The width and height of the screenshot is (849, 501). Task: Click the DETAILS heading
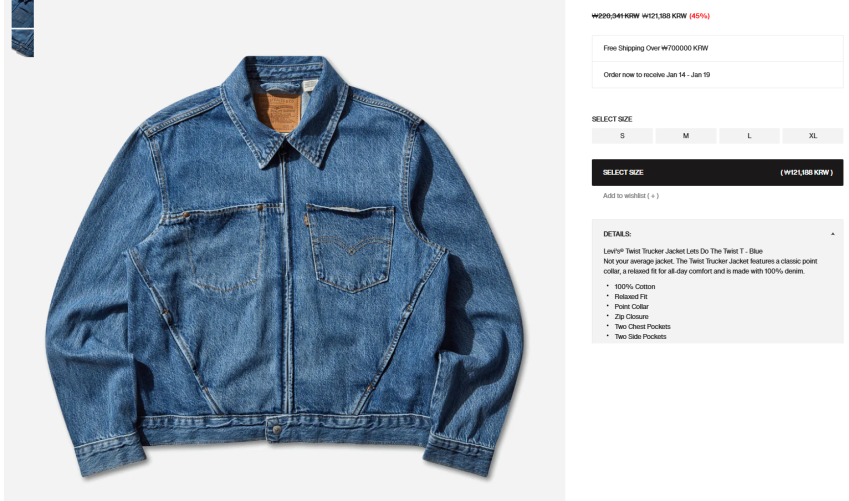click(x=617, y=234)
